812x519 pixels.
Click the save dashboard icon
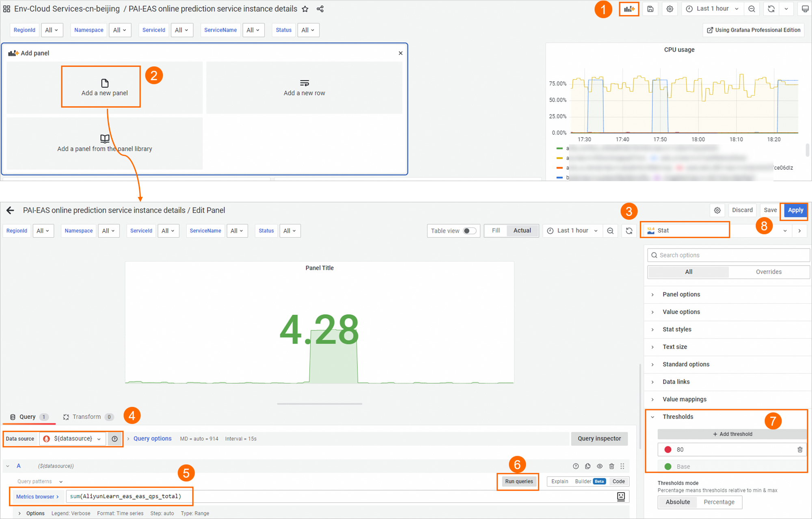click(x=650, y=9)
